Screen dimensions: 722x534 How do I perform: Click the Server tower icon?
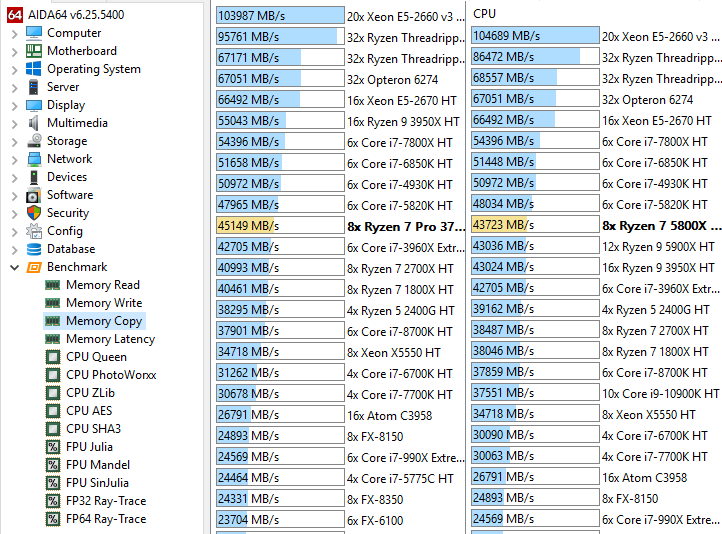(34, 87)
